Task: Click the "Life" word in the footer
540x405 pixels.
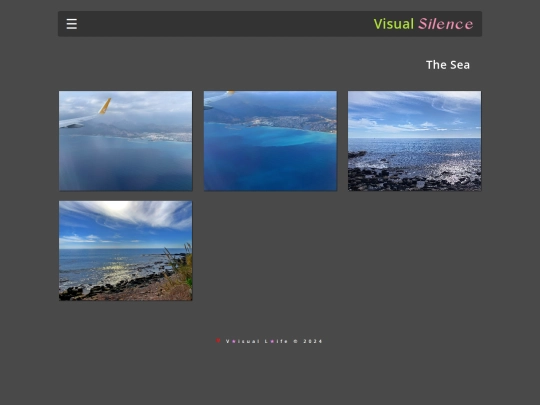Action: [x=276, y=341]
